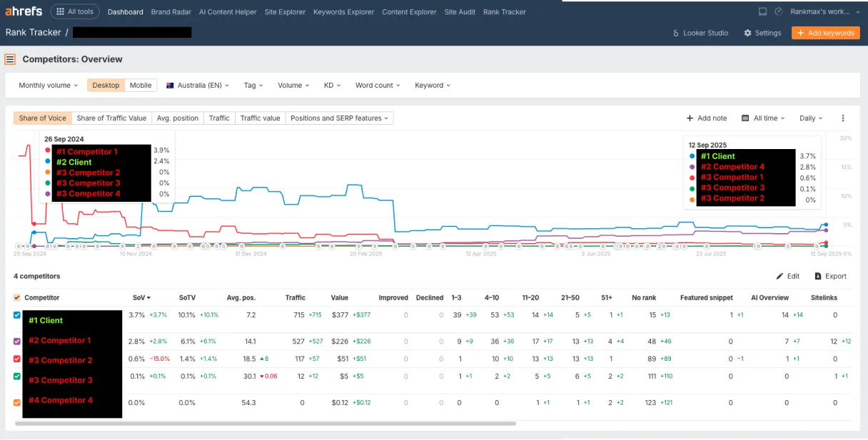The image size is (868, 440).
Task: Click the AI Overview column header
Action: point(769,297)
